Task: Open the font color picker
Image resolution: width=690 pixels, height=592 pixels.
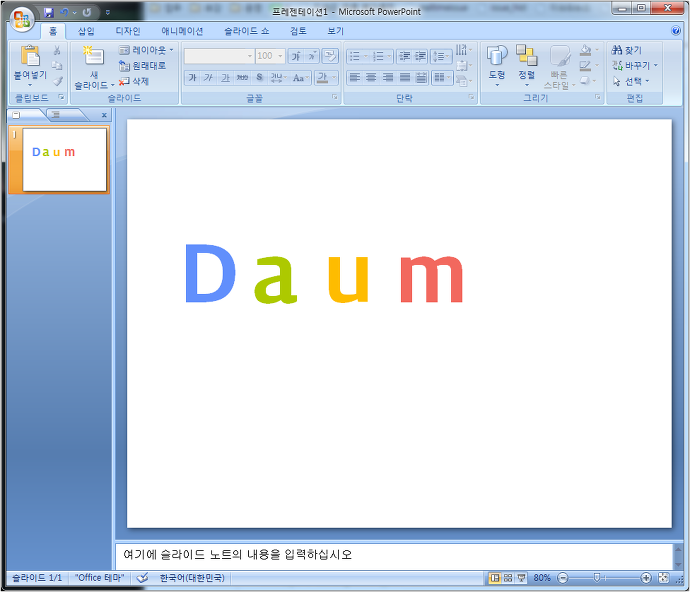Action: tap(327, 78)
